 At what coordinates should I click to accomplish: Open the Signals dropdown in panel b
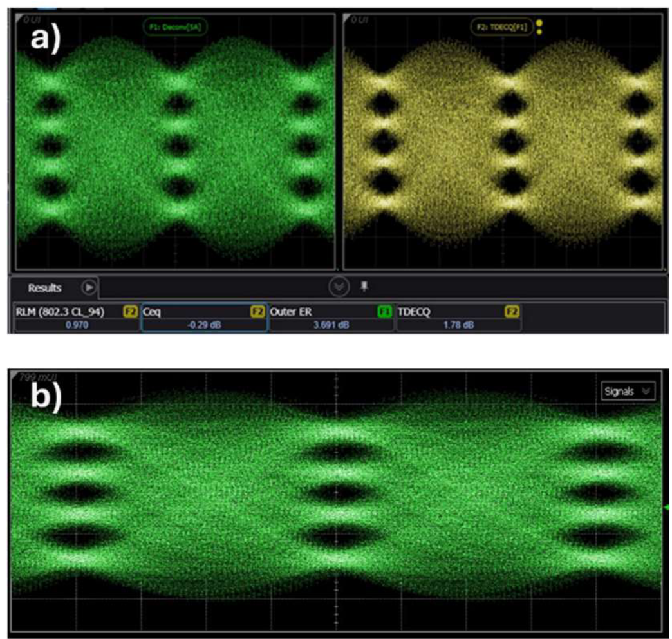click(x=628, y=391)
